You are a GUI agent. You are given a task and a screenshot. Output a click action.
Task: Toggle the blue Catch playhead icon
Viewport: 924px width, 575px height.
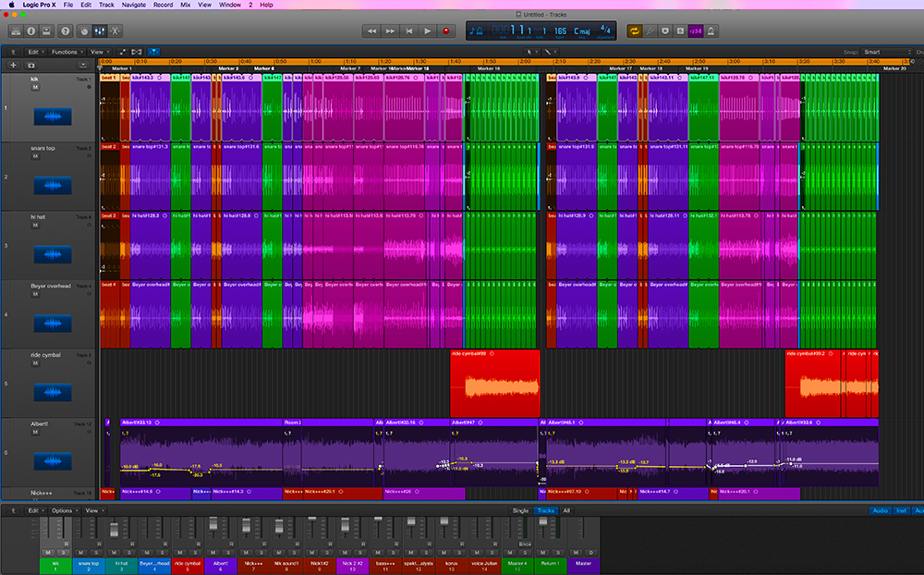153,52
